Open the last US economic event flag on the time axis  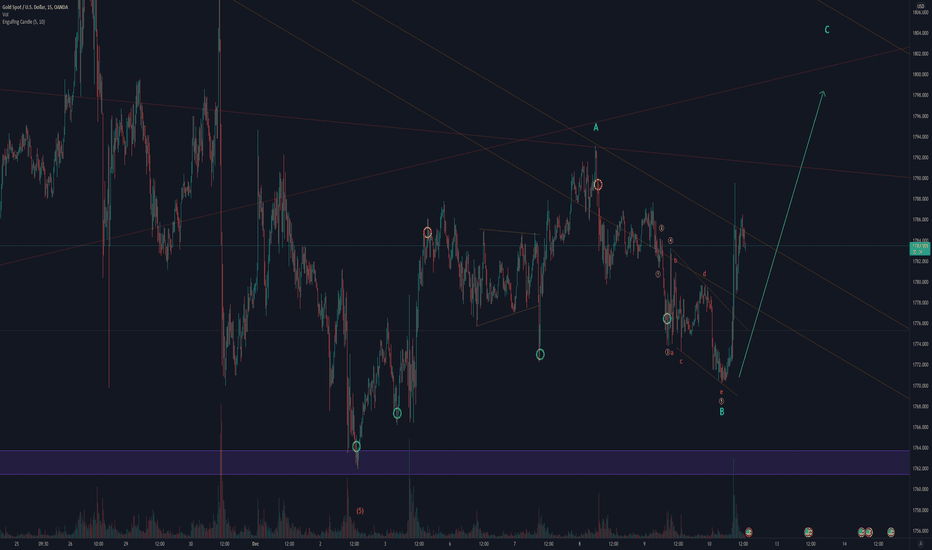pyautogui.click(x=890, y=532)
